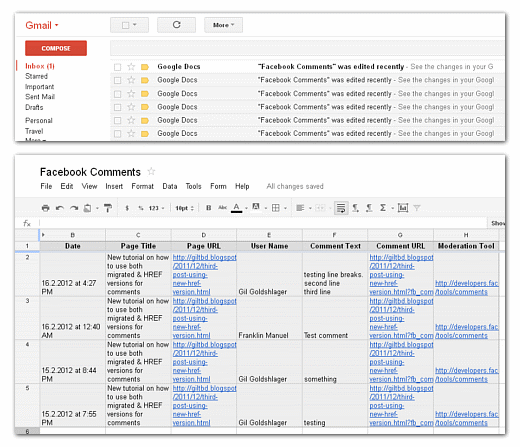520x447 pixels.
Task: Star the unread bold Google Docs email
Action: click(x=131, y=67)
